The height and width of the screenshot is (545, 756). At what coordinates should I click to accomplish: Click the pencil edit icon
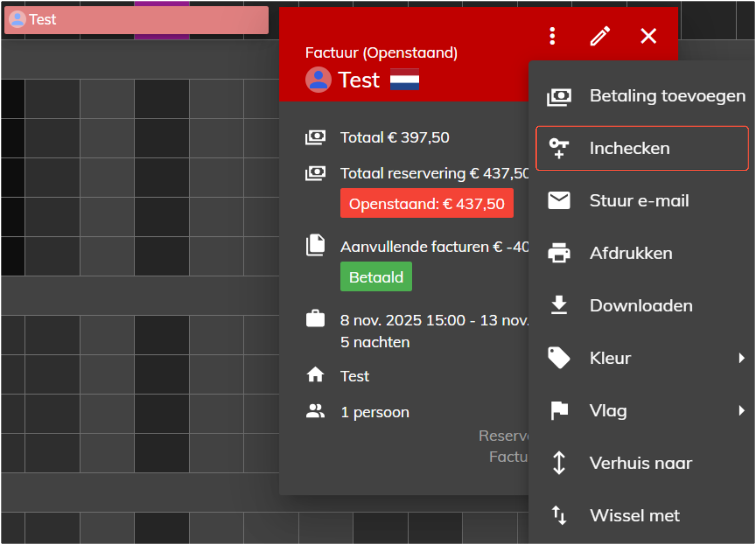point(600,36)
